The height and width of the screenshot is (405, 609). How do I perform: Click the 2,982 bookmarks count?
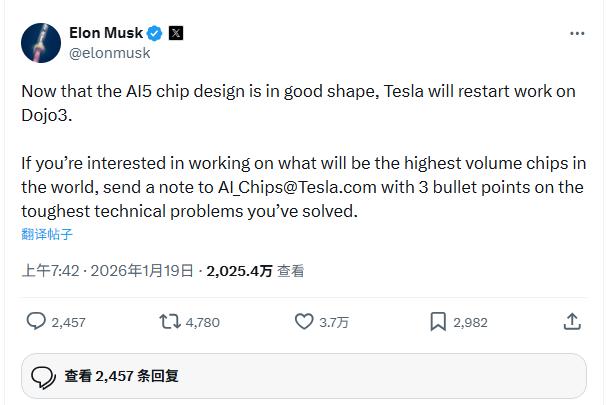pyautogui.click(x=470, y=322)
